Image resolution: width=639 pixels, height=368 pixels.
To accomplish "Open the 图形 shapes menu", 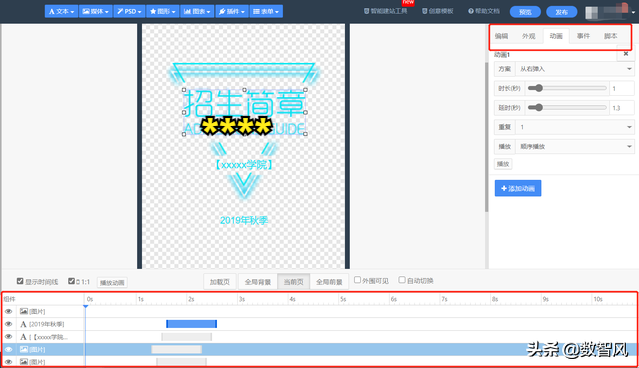I will click(163, 11).
